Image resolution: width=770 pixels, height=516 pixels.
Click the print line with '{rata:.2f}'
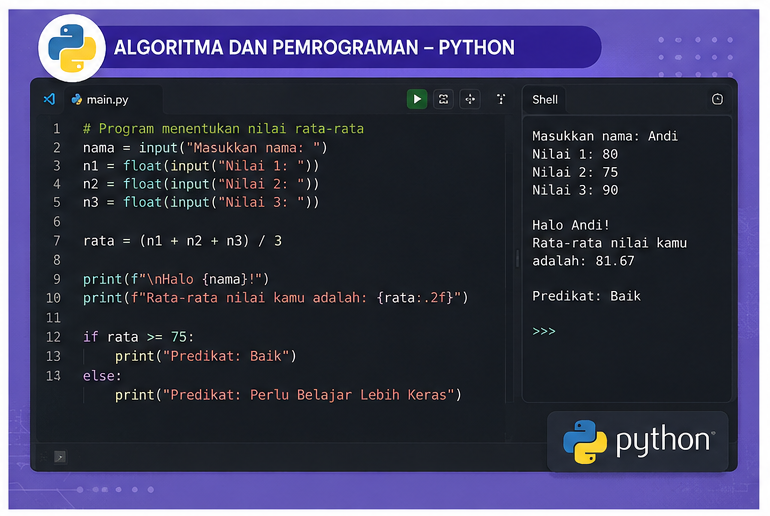point(275,298)
